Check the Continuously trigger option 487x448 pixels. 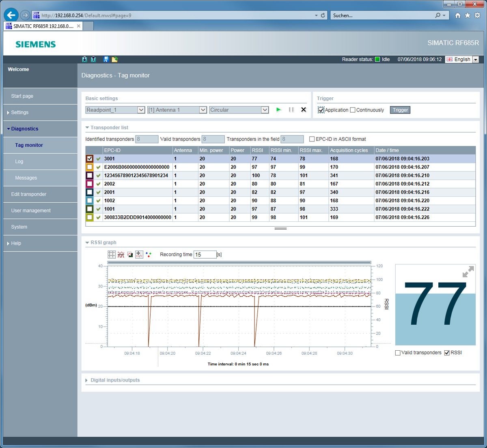coord(353,110)
